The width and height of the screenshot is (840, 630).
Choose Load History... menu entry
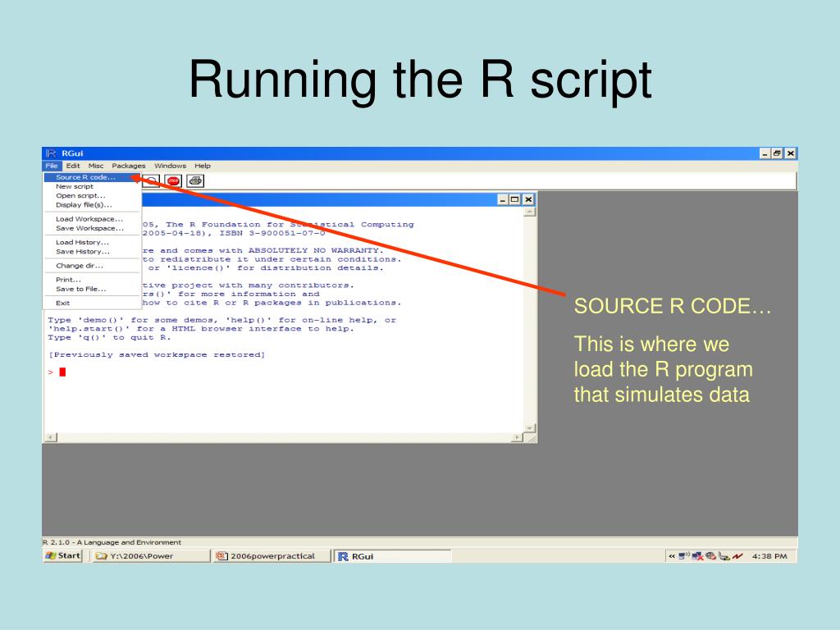coord(92,242)
